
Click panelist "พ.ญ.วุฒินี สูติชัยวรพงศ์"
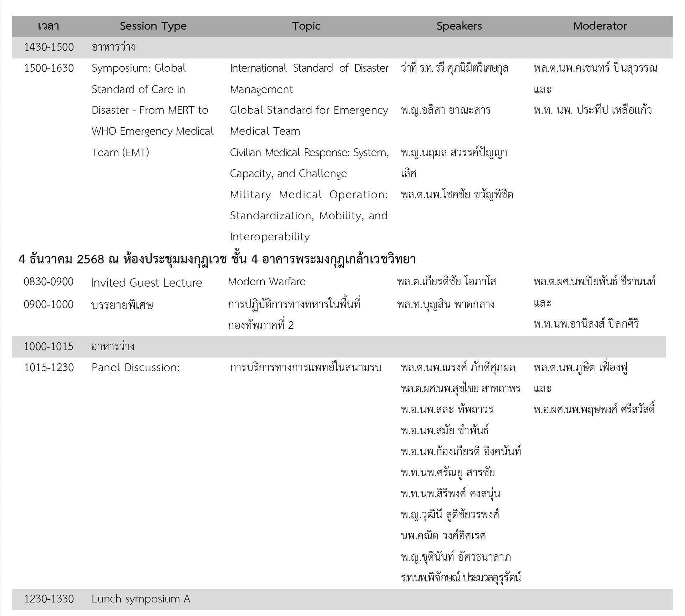point(450,515)
